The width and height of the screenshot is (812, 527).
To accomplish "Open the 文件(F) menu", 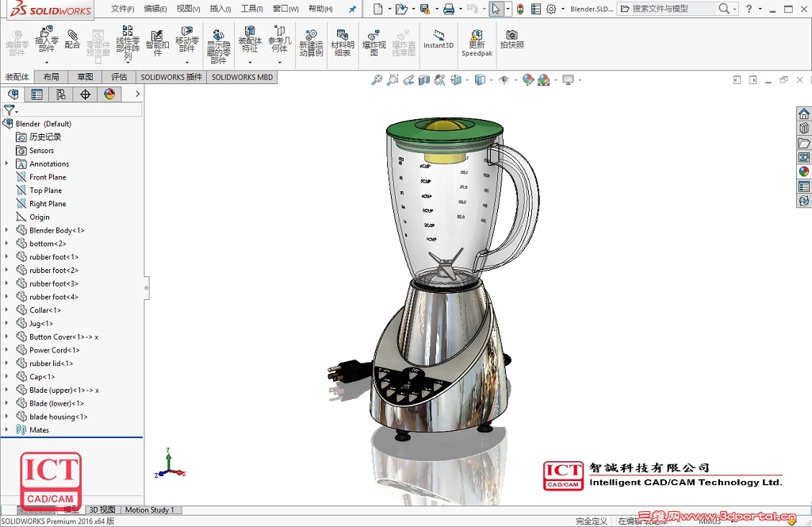I will (x=122, y=9).
